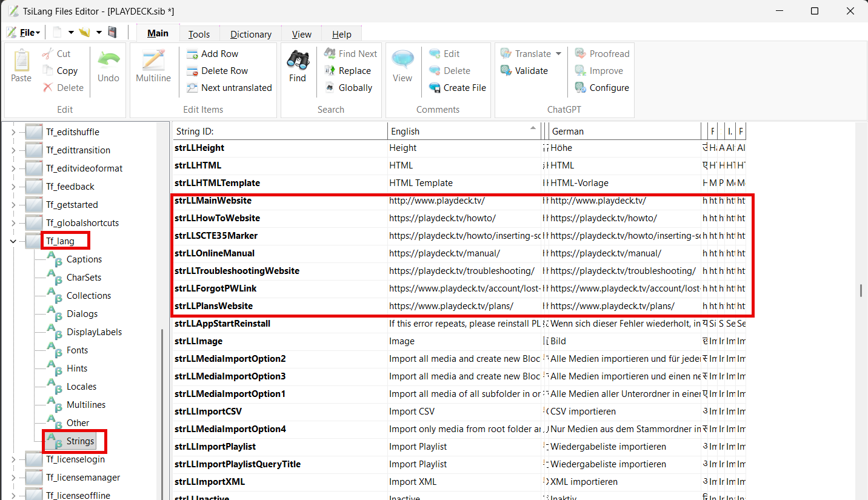Click Validate in the ChatGPT group

tap(531, 71)
